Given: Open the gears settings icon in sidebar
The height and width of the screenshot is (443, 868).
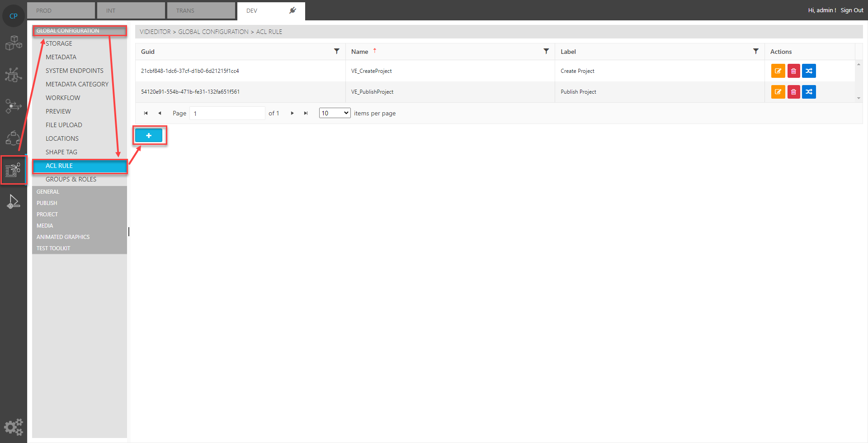Looking at the screenshot, I should click(14, 427).
